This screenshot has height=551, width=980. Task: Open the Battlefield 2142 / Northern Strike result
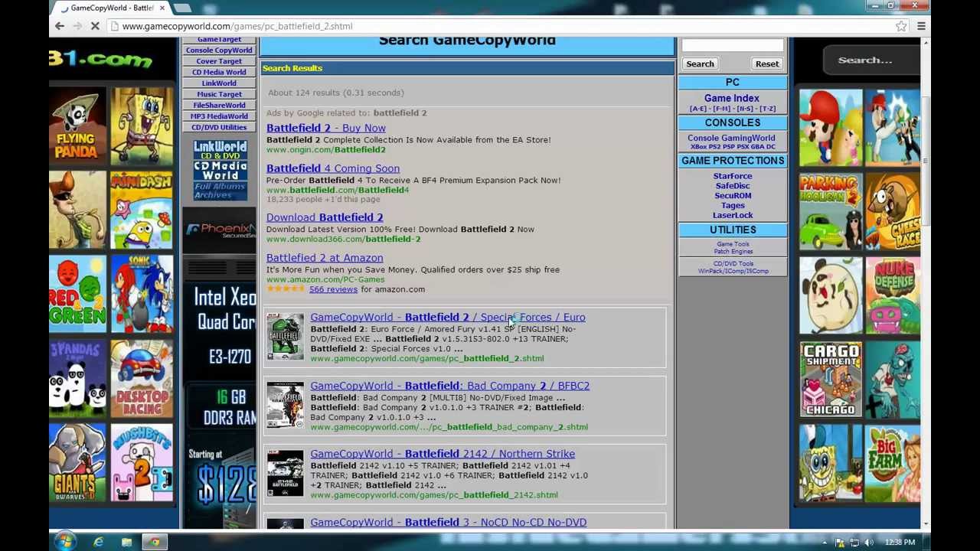tap(443, 454)
